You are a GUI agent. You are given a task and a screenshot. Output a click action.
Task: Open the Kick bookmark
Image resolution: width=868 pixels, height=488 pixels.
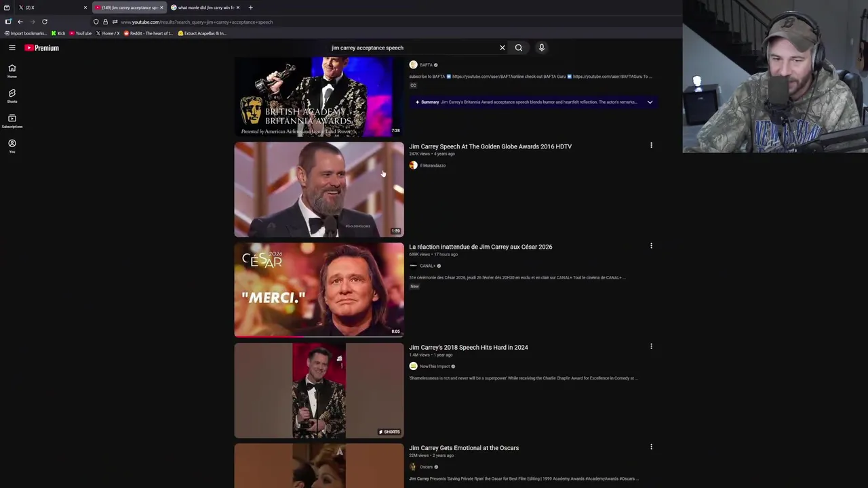58,33
